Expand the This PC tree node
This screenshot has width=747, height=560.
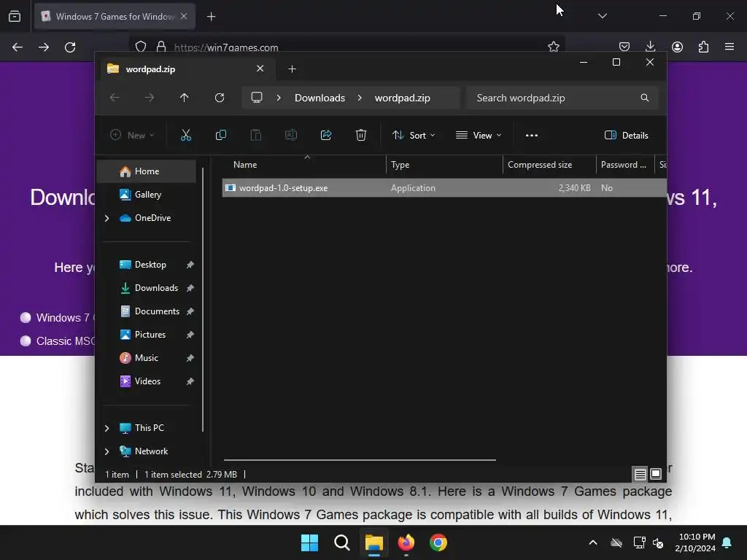(x=107, y=428)
